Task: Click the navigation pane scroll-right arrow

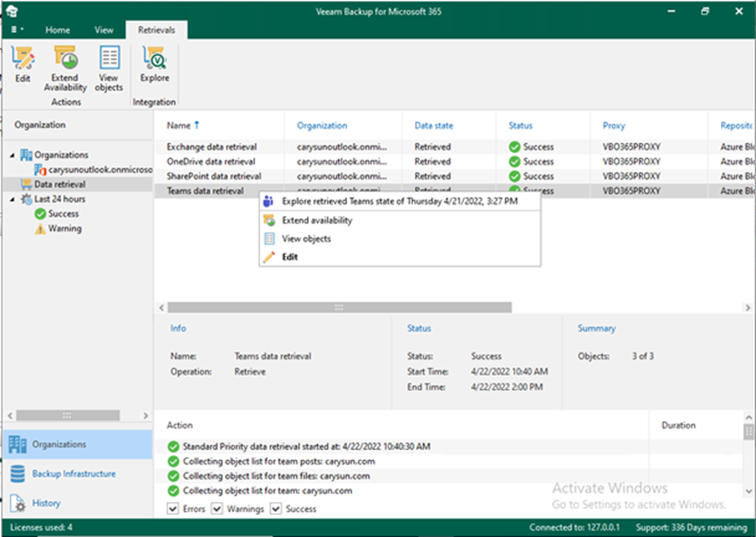Action: point(146,415)
